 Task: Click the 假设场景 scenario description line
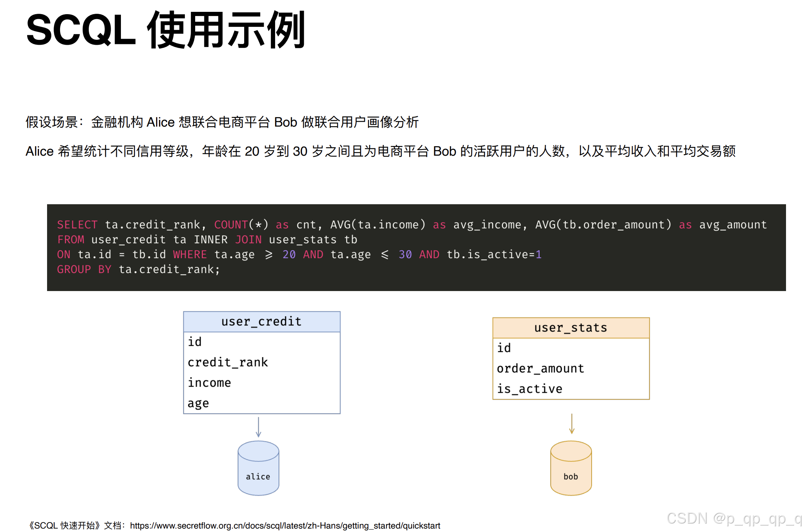tap(222, 122)
